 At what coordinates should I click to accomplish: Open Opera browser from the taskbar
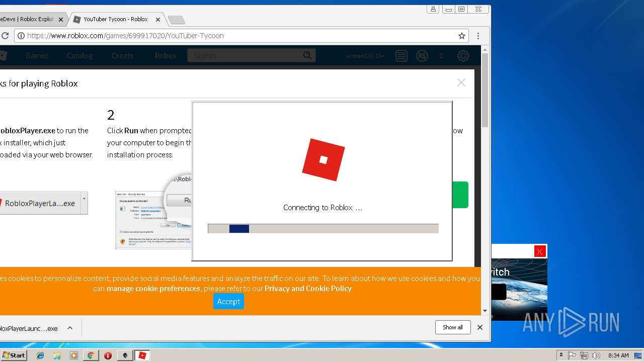108,355
